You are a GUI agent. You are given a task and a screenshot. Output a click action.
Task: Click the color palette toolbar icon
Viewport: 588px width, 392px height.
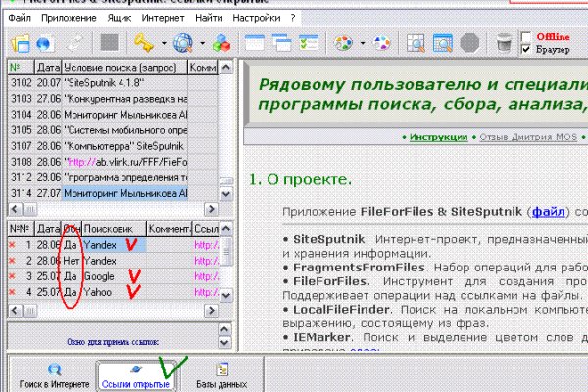pos(343,43)
